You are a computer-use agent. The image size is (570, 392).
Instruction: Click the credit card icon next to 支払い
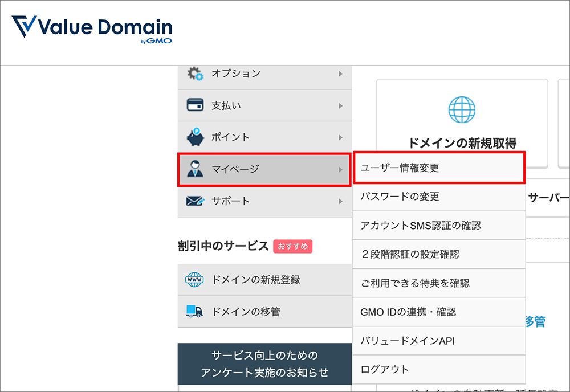[196, 105]
